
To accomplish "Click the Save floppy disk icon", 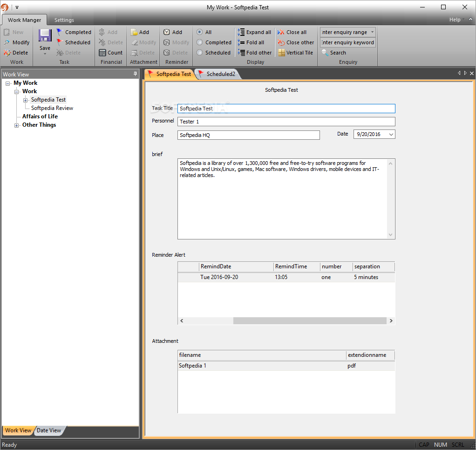I will pos(45,36).
